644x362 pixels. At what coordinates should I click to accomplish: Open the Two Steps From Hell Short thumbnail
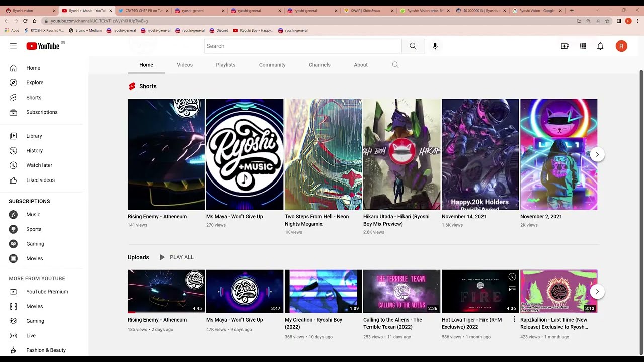pos(323,154)
